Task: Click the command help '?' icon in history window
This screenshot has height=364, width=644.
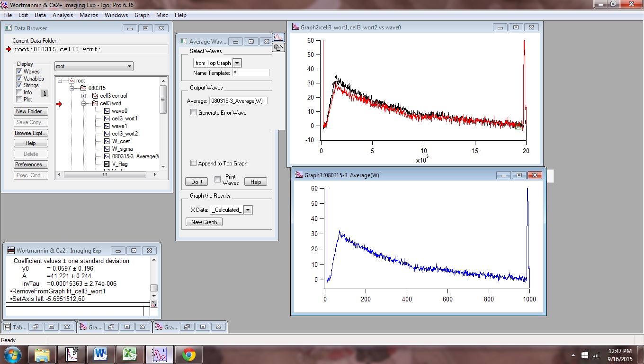Action: [x=153, y=304]
